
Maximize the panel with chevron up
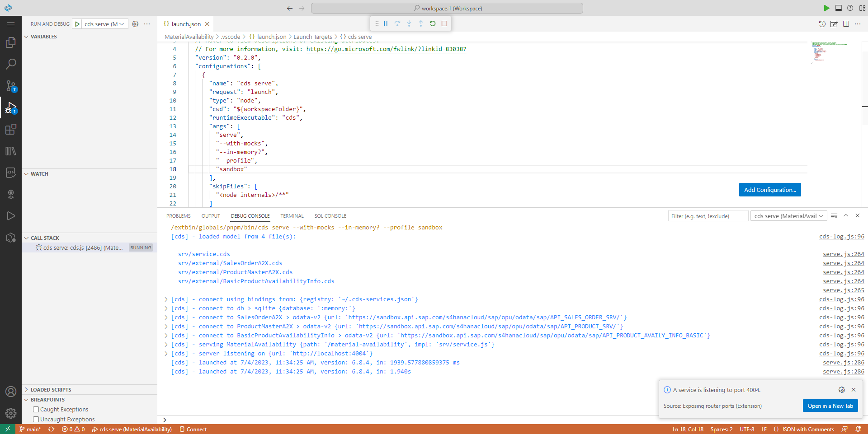[846, 215]
